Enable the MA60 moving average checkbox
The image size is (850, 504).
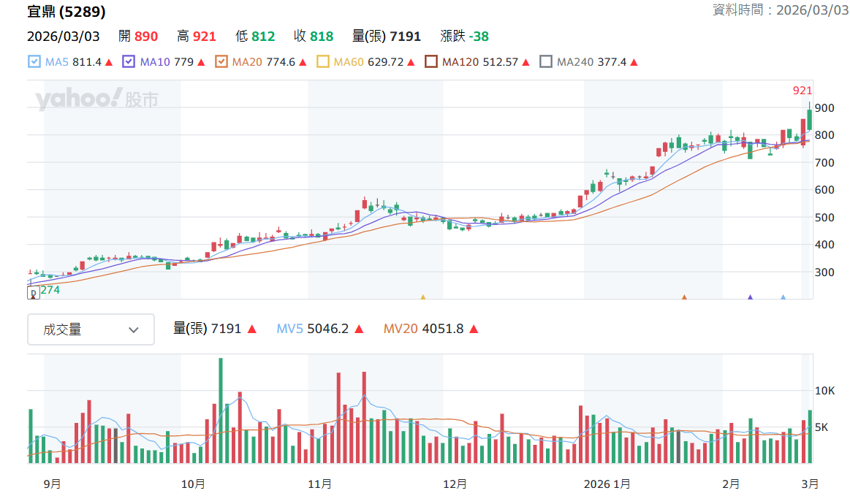(322, 62)
